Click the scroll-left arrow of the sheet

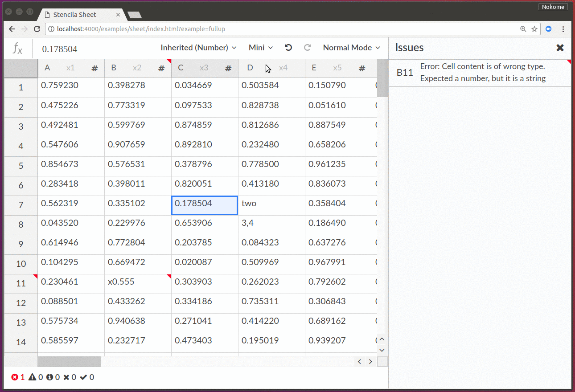[360, 362]
